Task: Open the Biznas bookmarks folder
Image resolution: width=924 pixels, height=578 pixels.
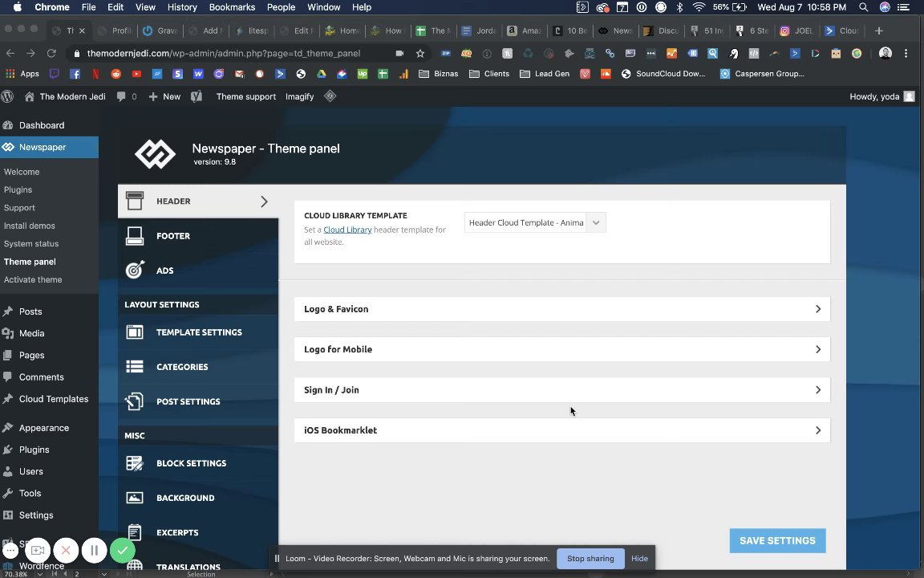Action: point(438,74)
